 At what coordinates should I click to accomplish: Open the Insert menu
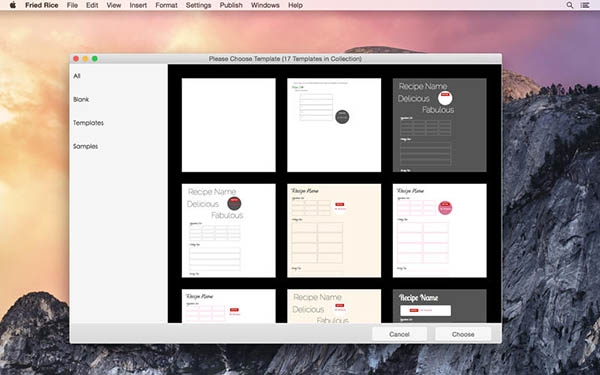(x=138, y=5)
